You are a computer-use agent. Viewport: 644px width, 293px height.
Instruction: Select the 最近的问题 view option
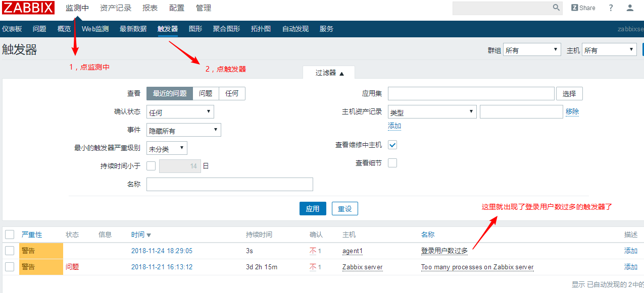[170, 93]
